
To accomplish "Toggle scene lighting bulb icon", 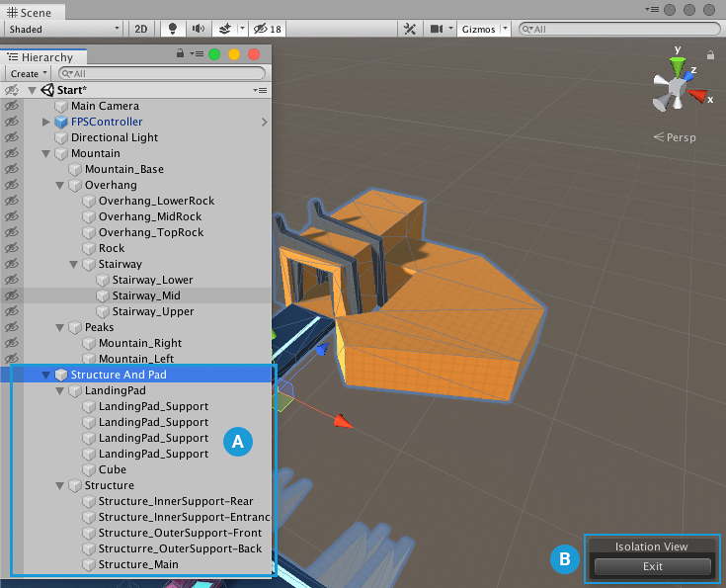I will pos(173,29).
